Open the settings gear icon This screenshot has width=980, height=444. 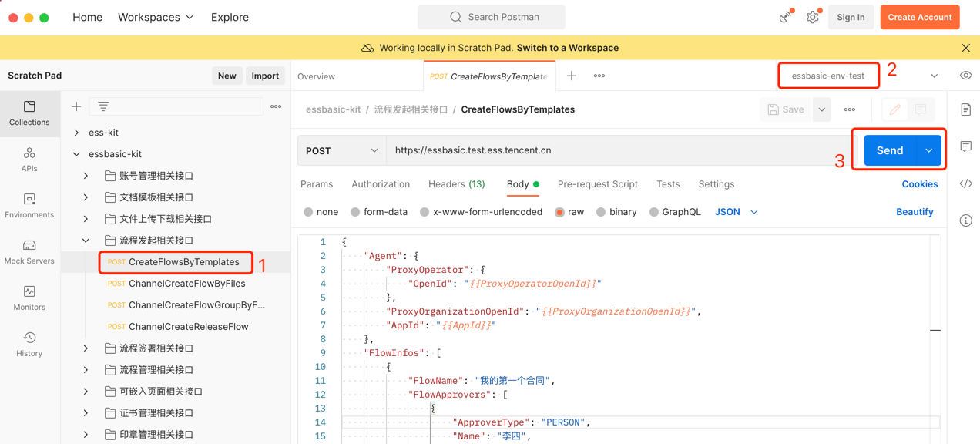pos(813,17)
